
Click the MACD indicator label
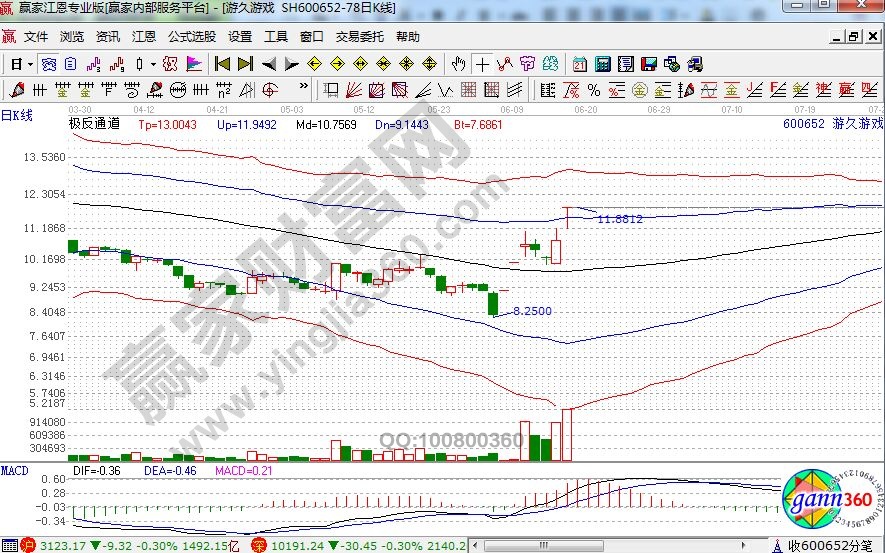click(14, 469)
